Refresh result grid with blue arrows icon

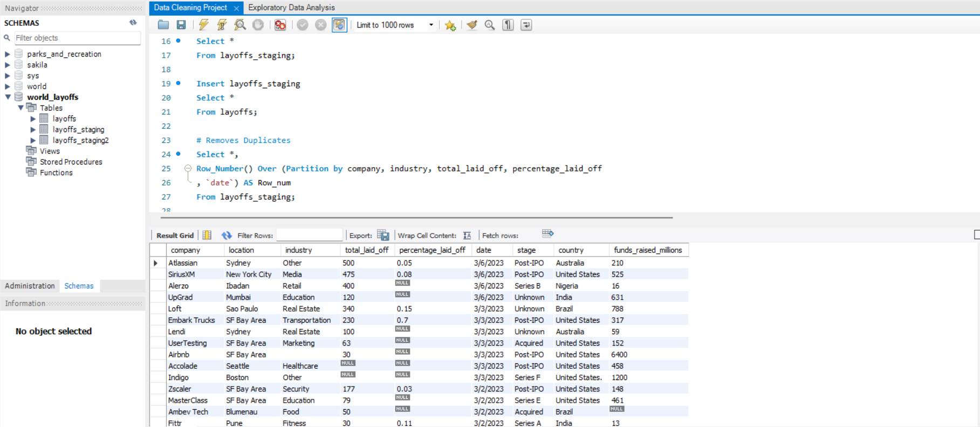click(x=227, y=235)
